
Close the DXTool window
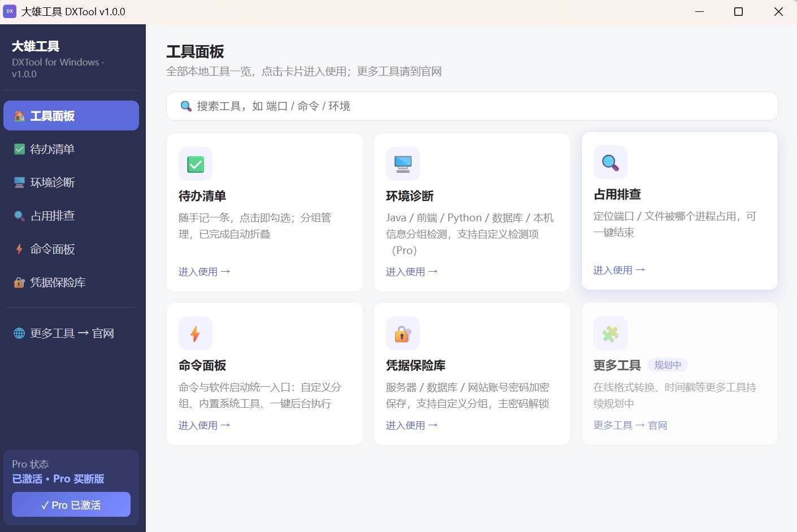tap(778, 11)
